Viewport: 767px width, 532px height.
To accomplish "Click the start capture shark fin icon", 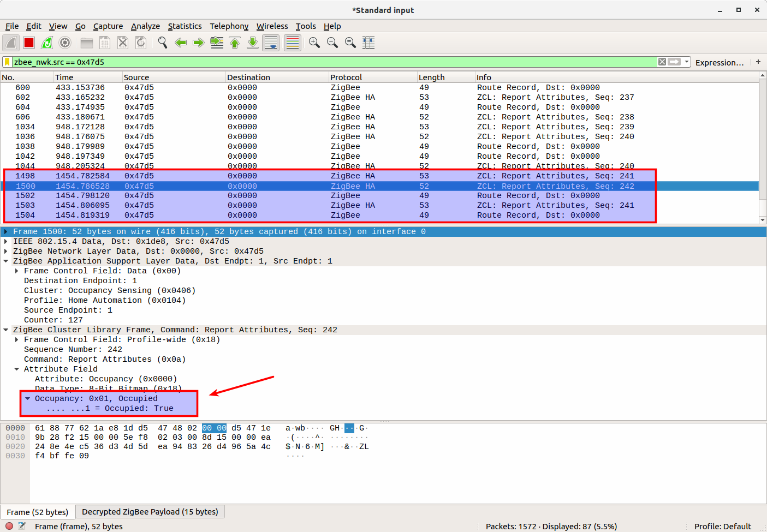I will click(x=11, y=43).
